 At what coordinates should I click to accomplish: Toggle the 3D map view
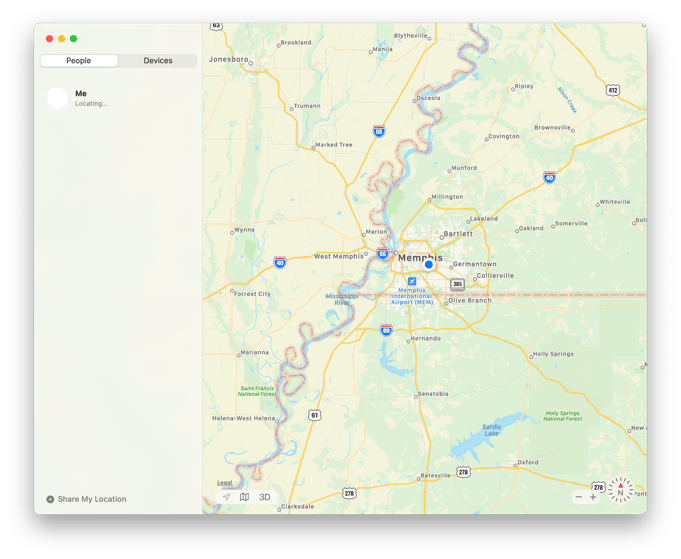(264, 497)
